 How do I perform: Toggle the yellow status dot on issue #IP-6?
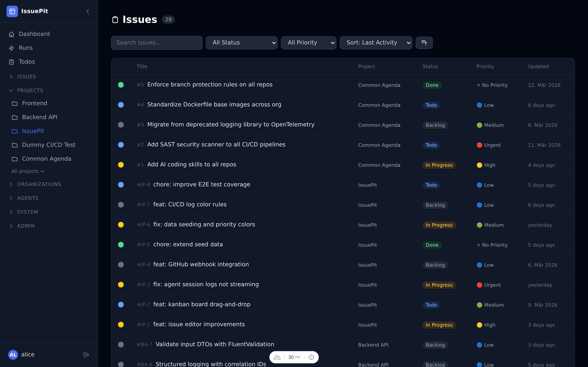121,224
